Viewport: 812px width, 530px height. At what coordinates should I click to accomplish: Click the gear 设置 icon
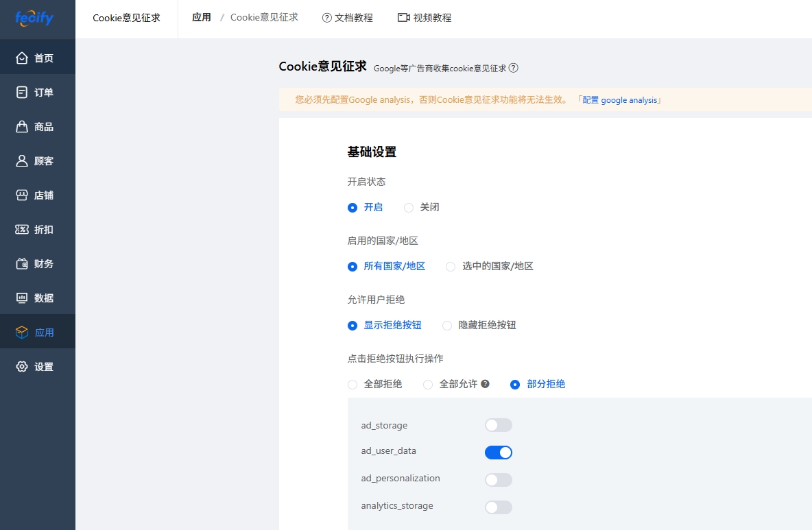tap(22, 366)
